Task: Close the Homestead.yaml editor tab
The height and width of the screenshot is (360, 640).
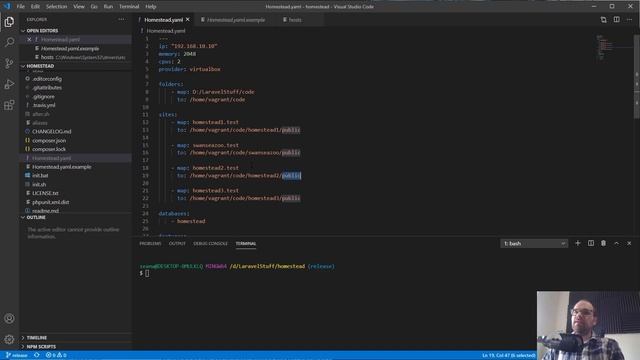Action: point(188,20)
